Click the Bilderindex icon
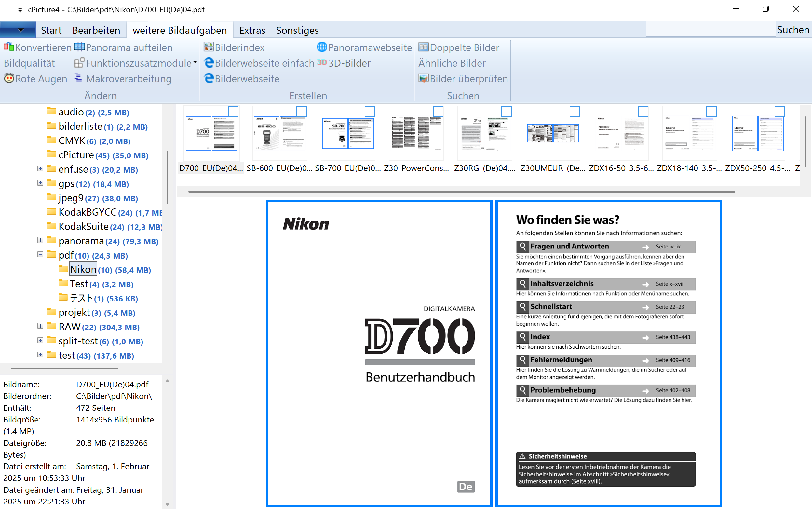Screen dimensions: 812x509 click(209, 47)
